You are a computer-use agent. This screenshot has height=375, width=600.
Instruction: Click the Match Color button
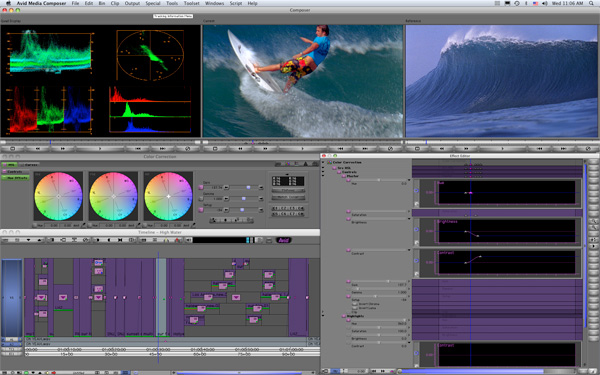288,197
